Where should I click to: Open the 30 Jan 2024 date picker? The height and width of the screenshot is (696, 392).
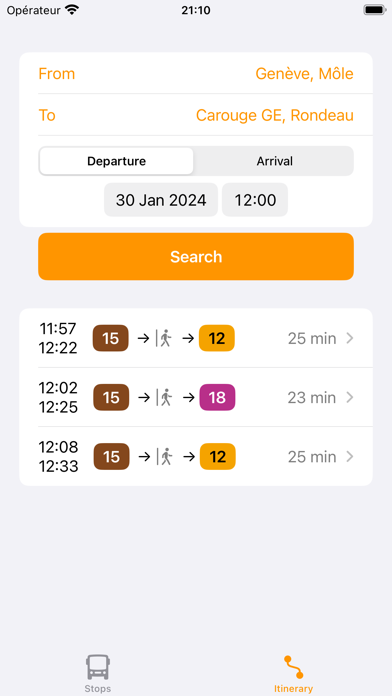pyautogui.click(x=161, y=200)
